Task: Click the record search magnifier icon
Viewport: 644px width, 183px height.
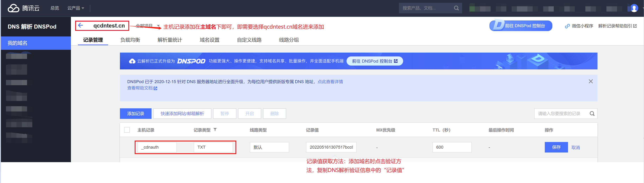Action: pos(592,114)
